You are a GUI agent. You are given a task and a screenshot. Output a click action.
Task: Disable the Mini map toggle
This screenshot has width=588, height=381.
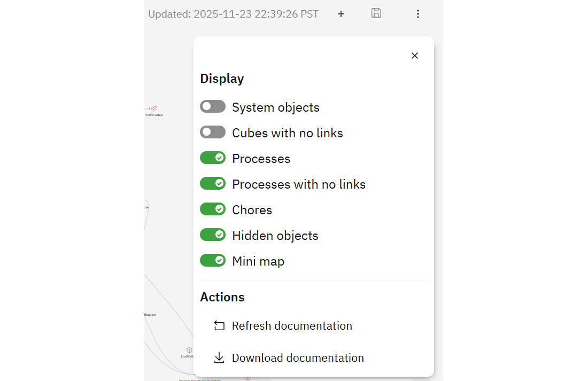(213, 260)
